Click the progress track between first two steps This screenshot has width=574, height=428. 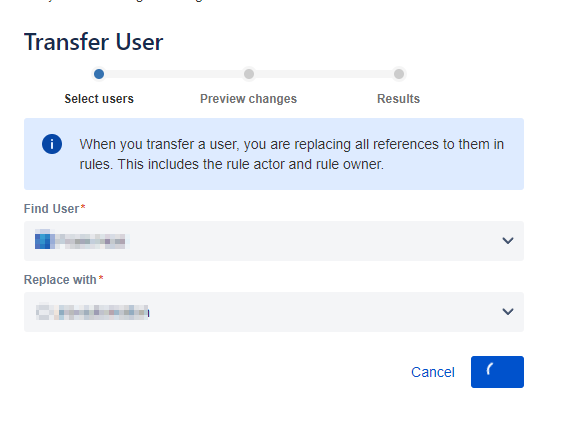click(174, 74)
